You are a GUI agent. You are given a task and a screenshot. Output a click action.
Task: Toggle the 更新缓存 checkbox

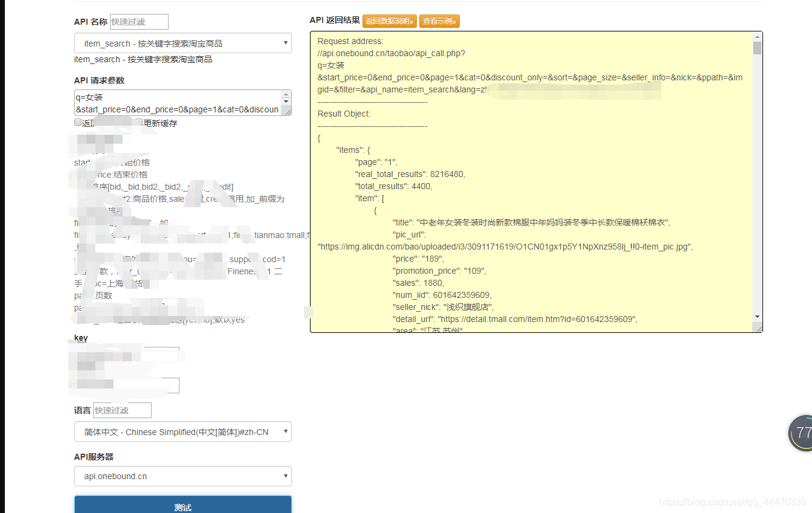tap(139, 122)
